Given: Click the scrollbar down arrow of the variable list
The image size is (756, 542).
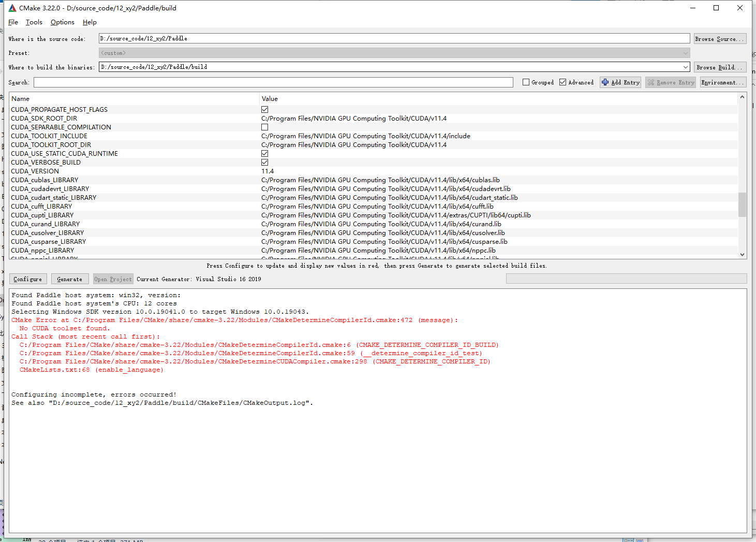Looking at the screenshot, I should pyautogui.click(x=742, y=254).
